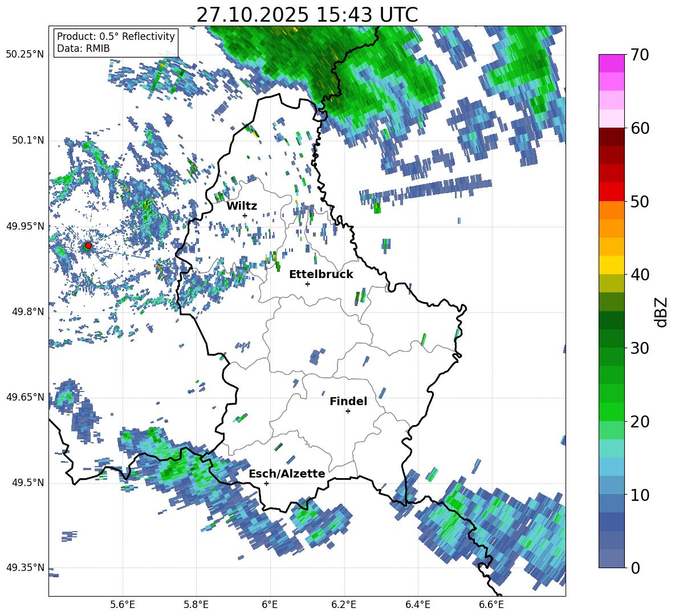Click the Wiltz station cross marker

click(245, 215)
